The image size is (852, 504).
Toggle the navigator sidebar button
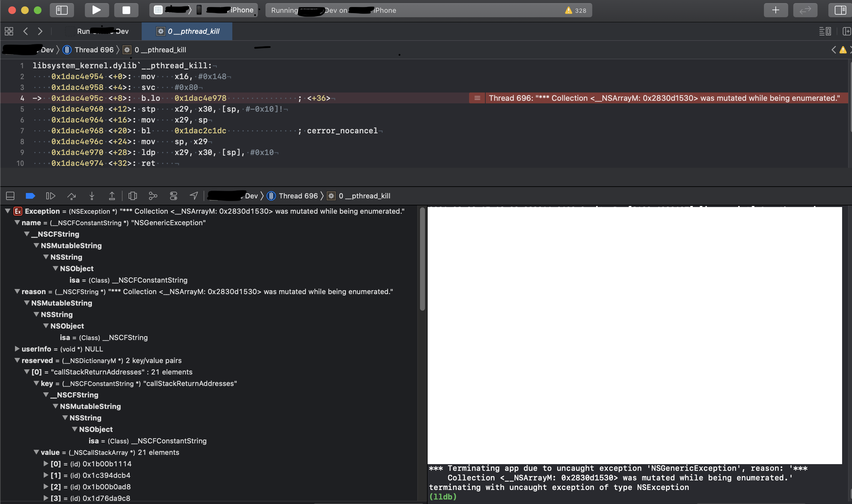[62, 10]
